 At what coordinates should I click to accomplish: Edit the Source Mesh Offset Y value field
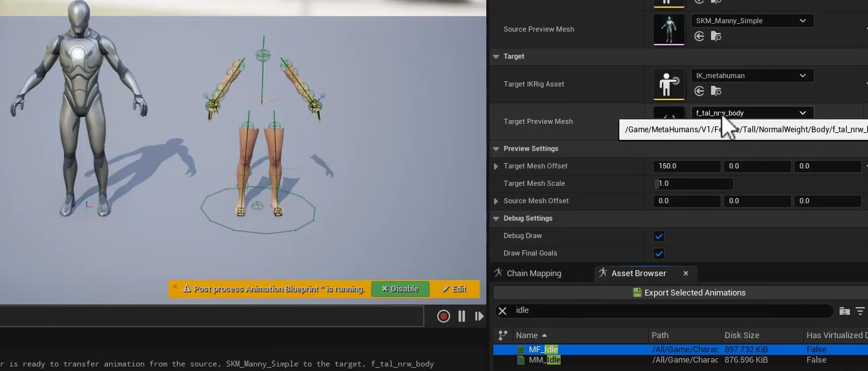pyautogui.click(x=757, y=201)
